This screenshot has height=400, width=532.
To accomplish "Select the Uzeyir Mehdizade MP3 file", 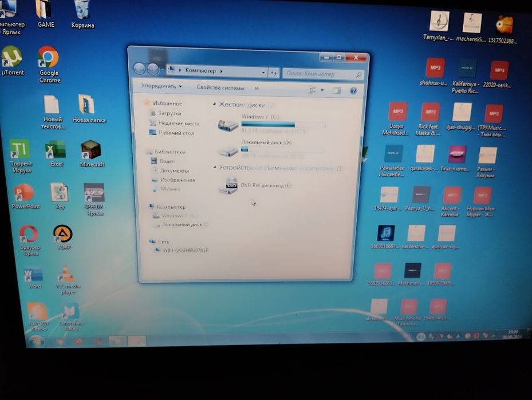I will point(396,118).
